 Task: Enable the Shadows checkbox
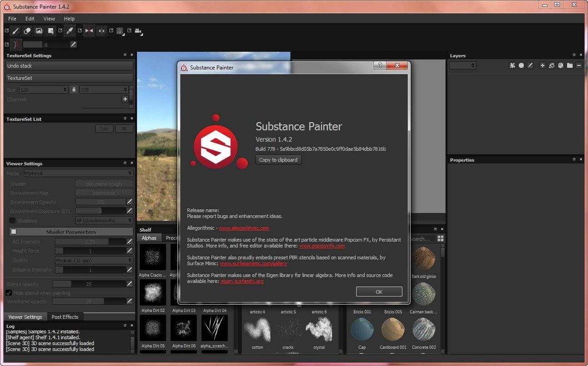pos(12,220)
